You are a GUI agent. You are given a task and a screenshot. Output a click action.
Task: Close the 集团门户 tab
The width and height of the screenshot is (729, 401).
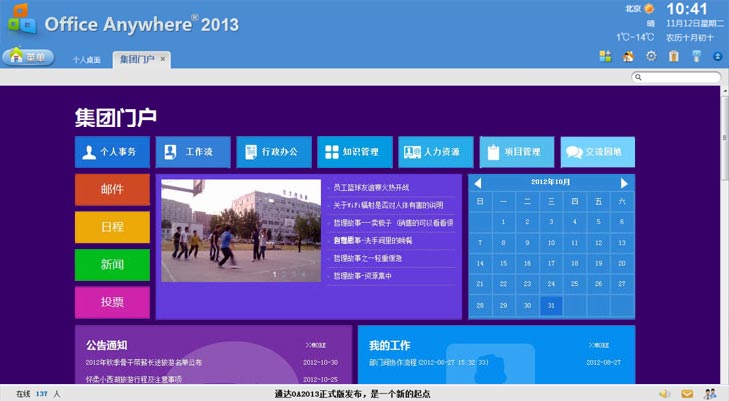click(x=163, y=59)
